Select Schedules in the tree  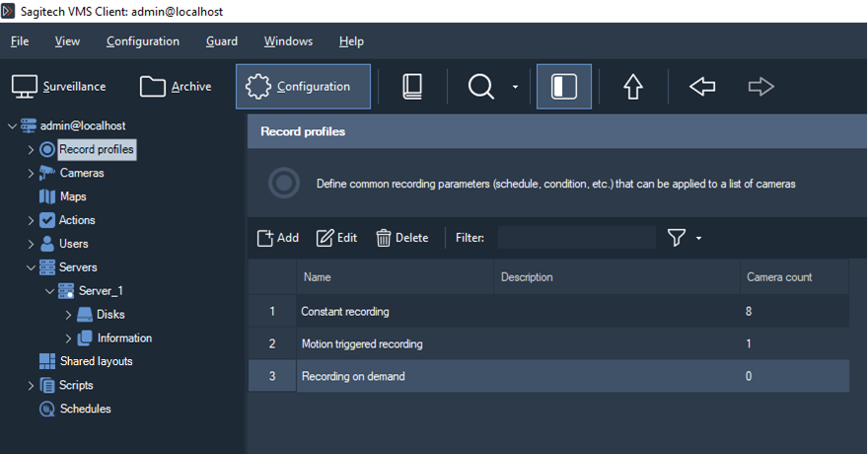(85, 409)
